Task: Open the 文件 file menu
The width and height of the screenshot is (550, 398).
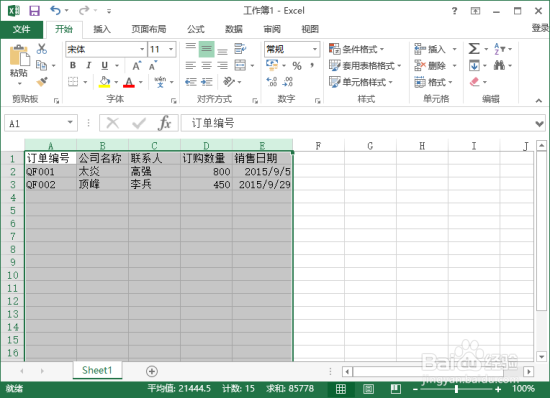Action: [21, 29]
